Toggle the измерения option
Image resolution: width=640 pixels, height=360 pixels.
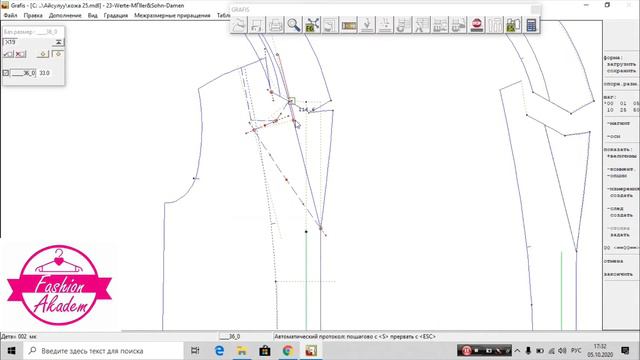(x=622, y=189)
